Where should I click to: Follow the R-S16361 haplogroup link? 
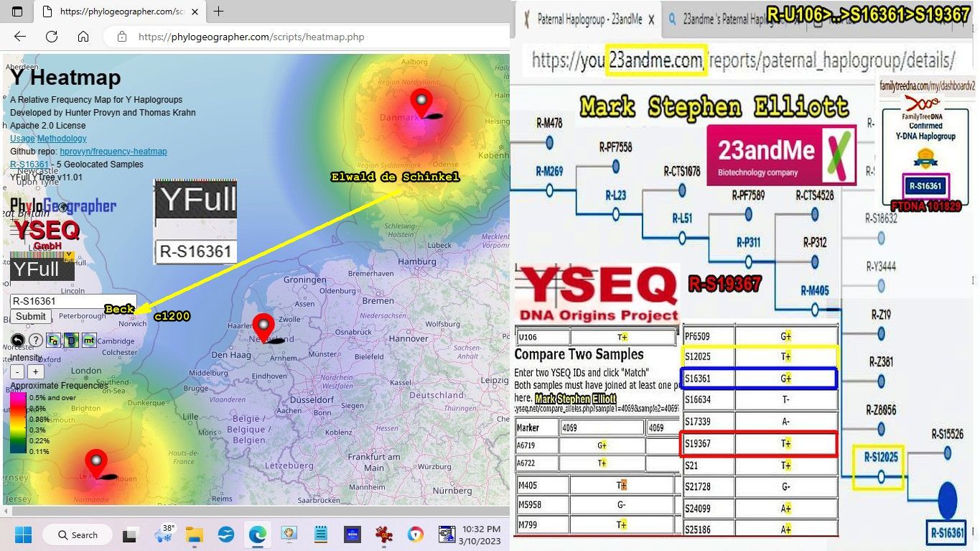coord(28,165)
